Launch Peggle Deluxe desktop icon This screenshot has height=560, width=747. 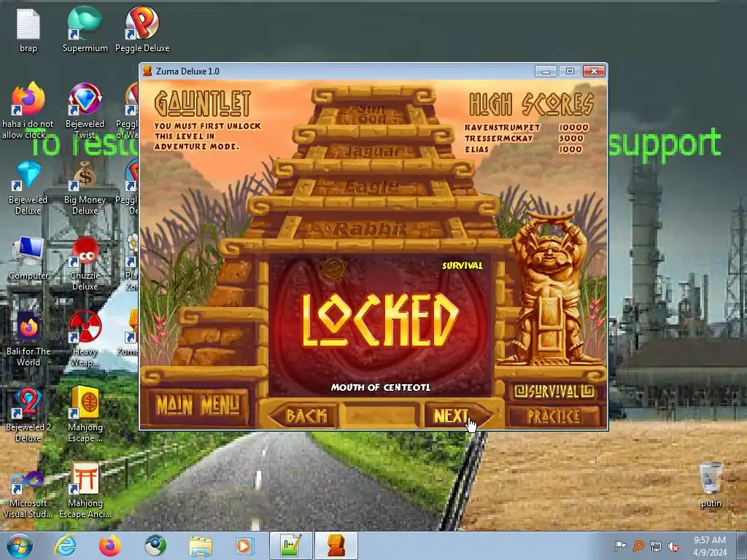coord(142,29)
